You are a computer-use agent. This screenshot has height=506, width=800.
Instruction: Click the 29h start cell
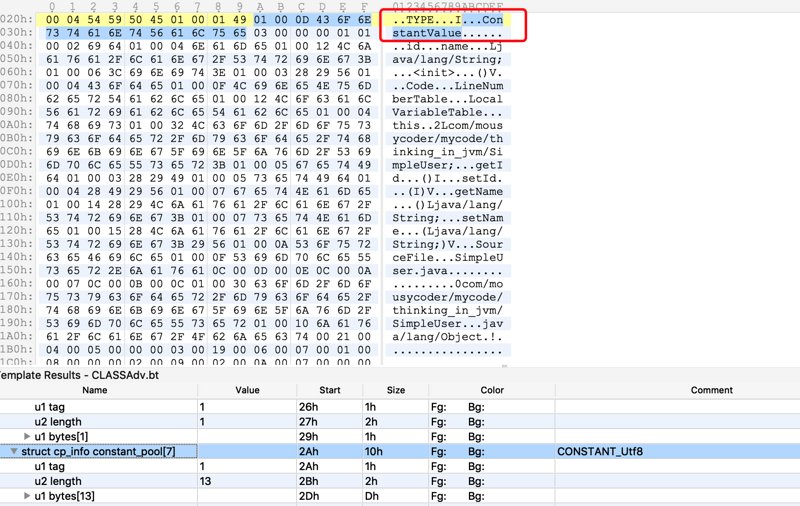[x=309, y=437]
